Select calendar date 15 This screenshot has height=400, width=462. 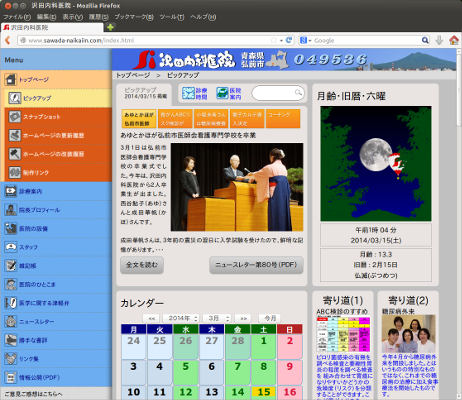click(264, 392)
